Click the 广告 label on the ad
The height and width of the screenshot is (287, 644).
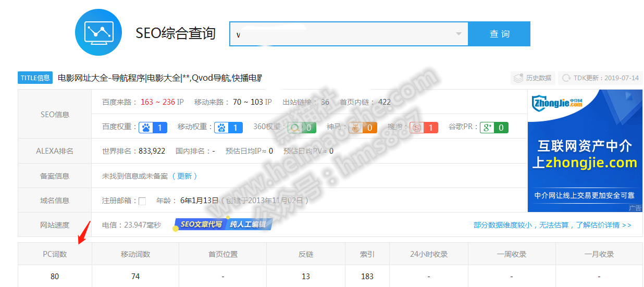635,208
